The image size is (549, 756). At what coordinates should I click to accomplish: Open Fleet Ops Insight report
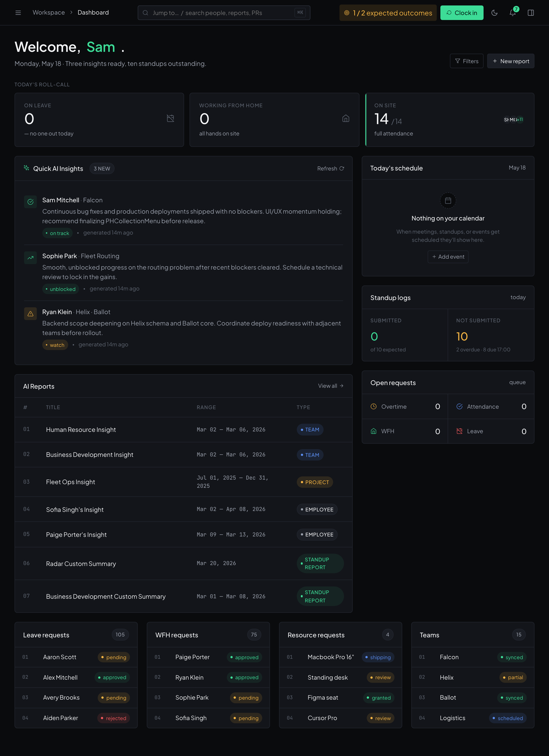tap(183, 482)
